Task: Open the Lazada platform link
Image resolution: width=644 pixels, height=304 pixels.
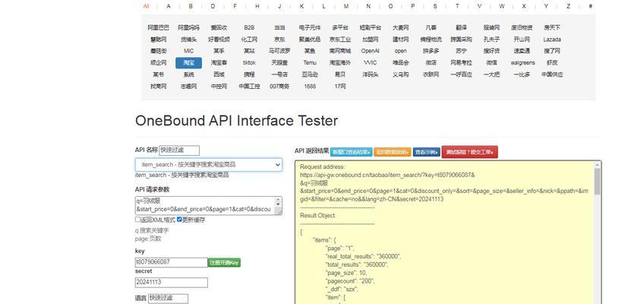Action: pos(552,40)
